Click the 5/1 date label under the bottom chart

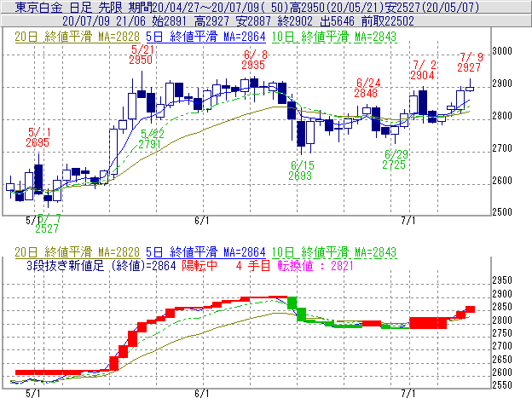[33, 394]
